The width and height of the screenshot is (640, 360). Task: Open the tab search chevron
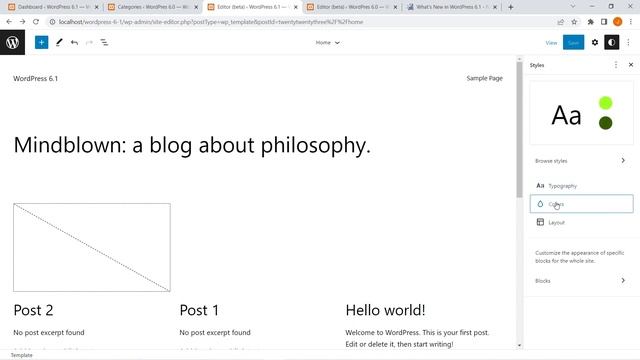pos(573,7)
